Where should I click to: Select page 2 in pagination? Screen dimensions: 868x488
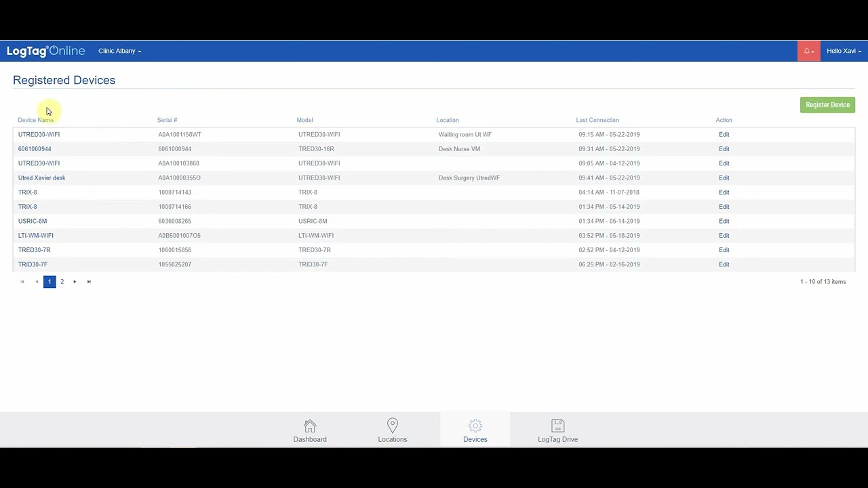[62, 281]
